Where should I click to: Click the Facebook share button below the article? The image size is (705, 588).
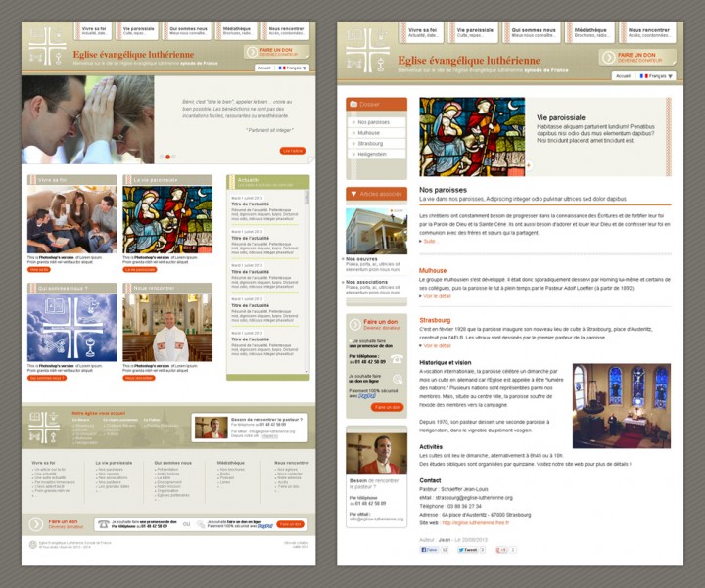pos(430,550)
